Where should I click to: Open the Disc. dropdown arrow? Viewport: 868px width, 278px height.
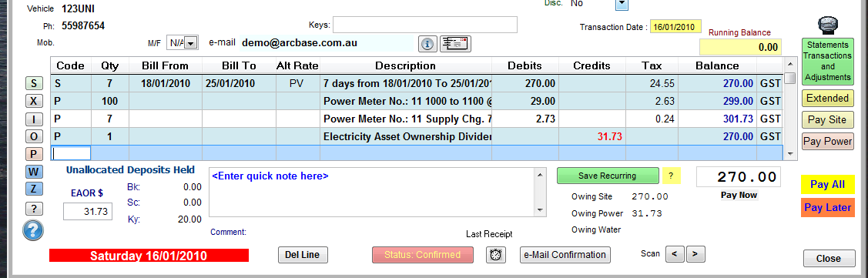click(x=622, y=4)
